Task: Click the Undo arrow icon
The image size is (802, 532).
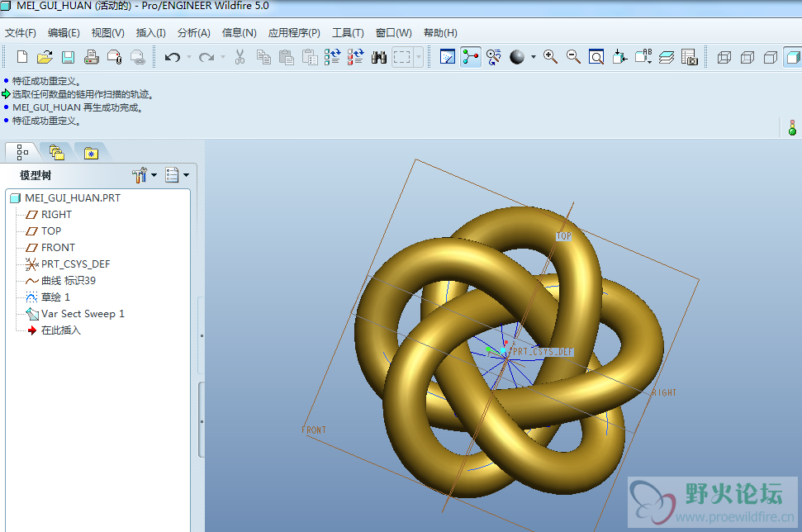Action: pyautogui.click(x=173, y=57)
